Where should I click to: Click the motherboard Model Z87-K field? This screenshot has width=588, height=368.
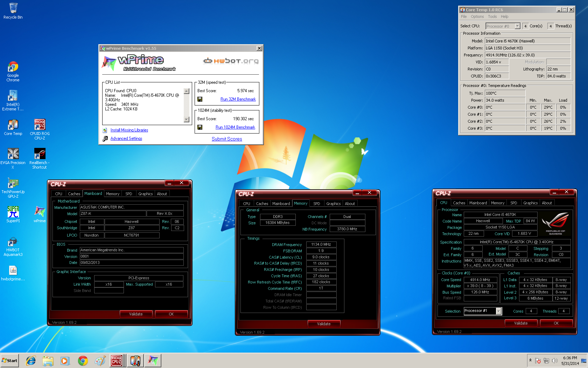113,213
